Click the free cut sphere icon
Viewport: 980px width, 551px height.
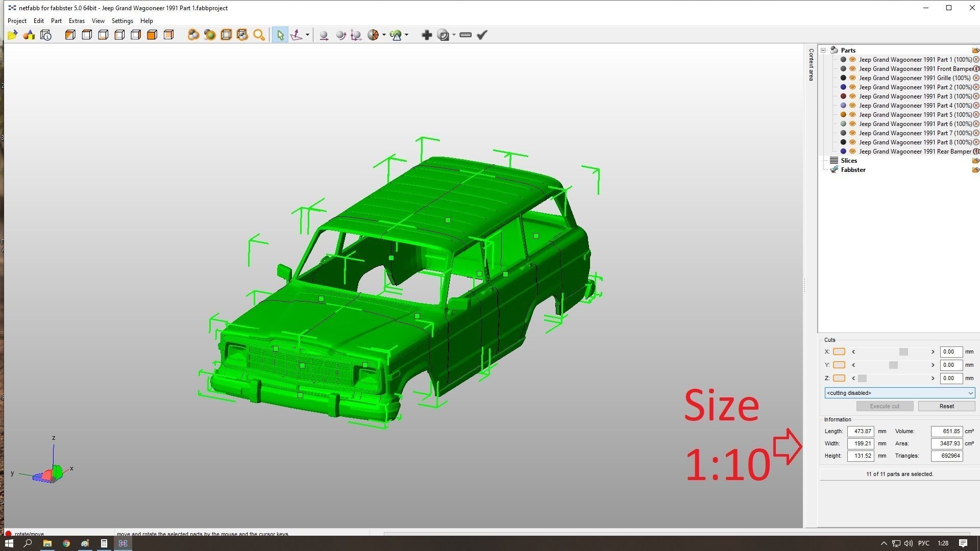click(373, 35)
